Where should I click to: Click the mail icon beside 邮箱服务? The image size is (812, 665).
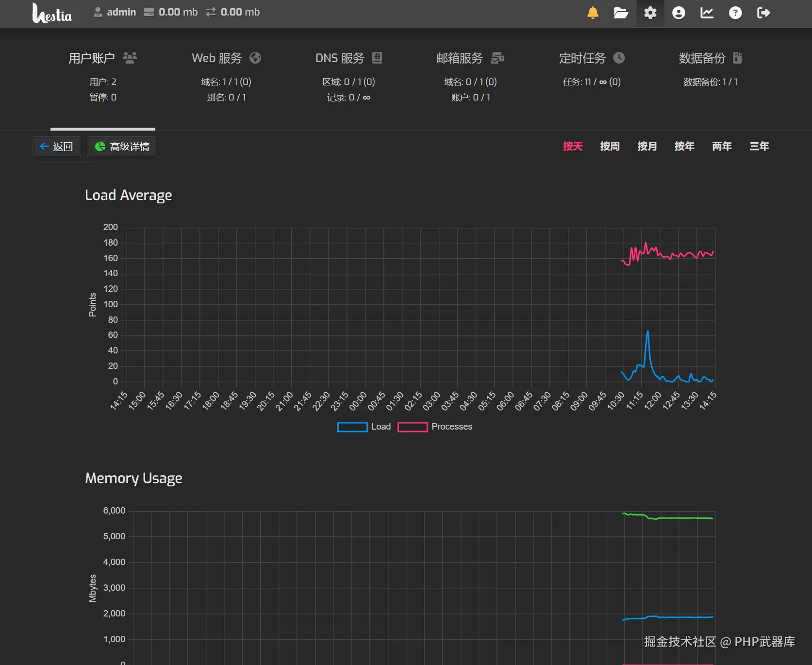[497, 58]
